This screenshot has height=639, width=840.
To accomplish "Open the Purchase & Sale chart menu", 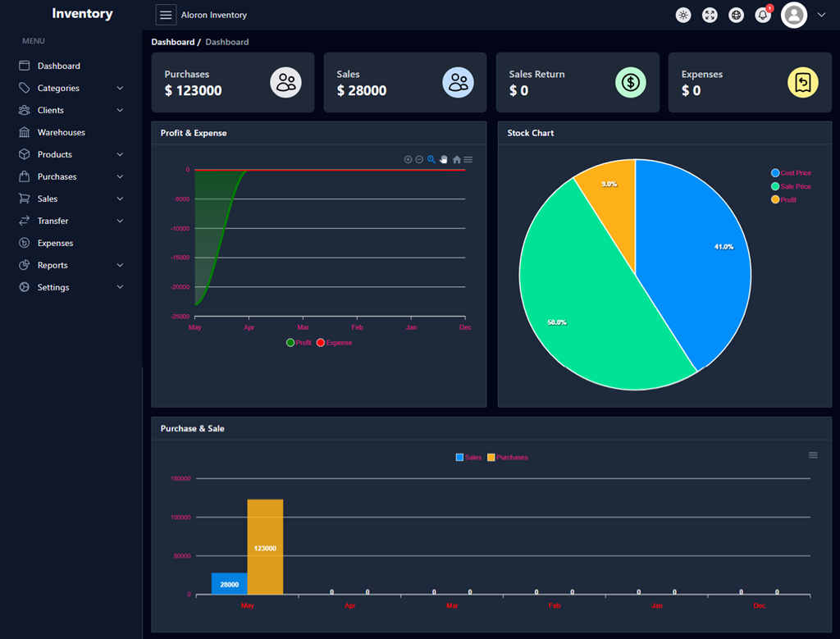I will pos(813,455).
